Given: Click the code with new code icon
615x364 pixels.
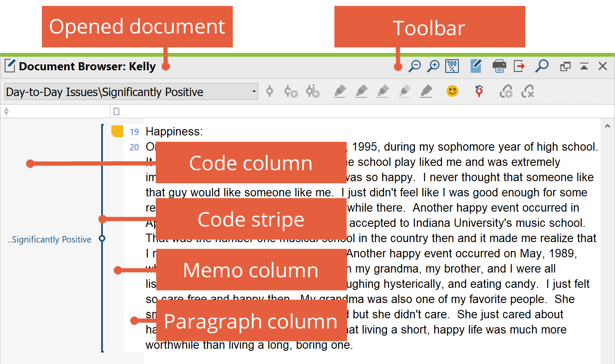Looking at the screenshot, I should click(291, 91).
